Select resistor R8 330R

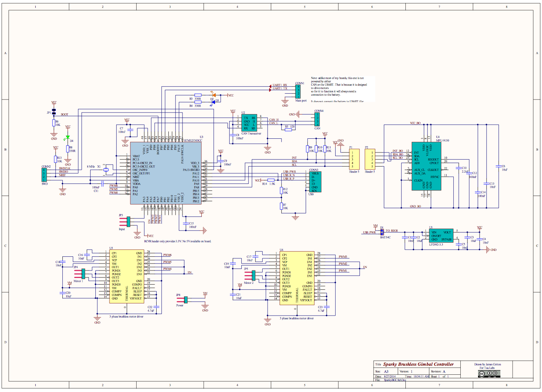[x=68, y=149]
